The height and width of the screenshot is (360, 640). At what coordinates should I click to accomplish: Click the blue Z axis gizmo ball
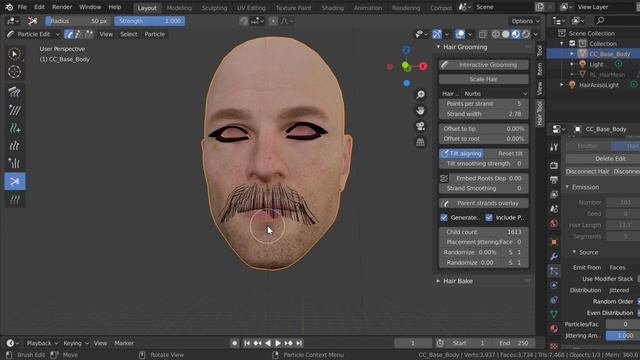pos(406,50)
